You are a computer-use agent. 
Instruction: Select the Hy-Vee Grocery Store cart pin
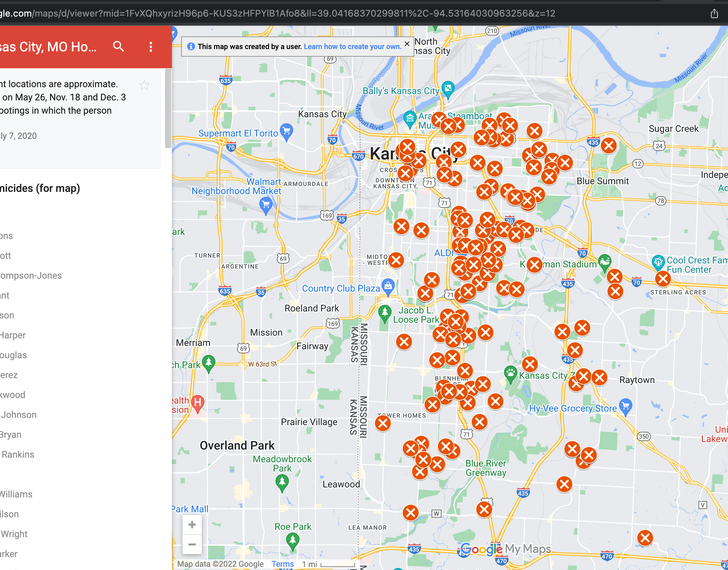pos(626,407)
